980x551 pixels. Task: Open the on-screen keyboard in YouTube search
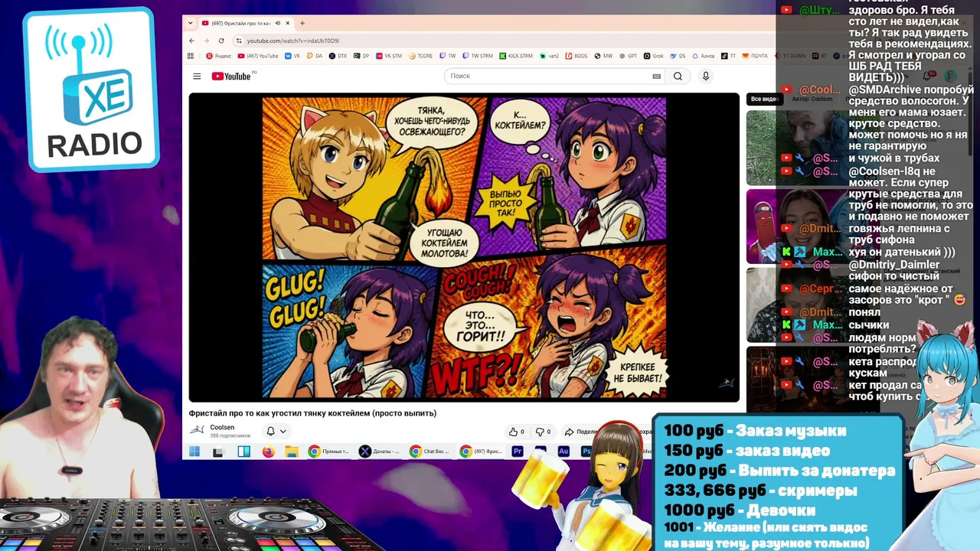tap(656, 76)
